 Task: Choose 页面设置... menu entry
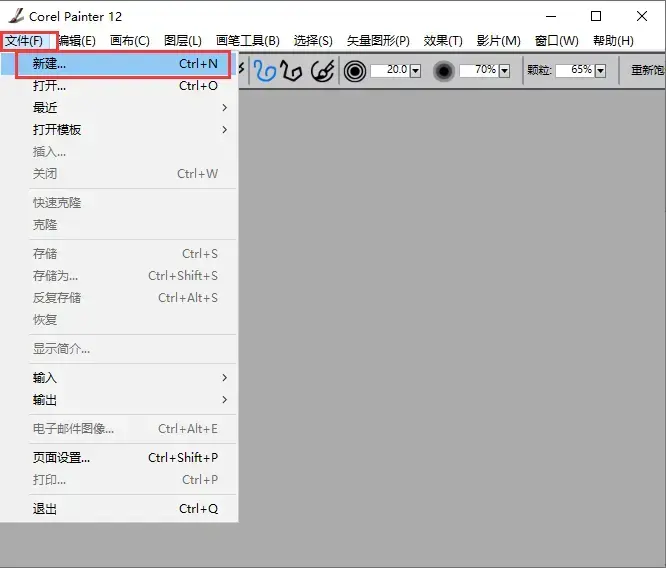point(119,458)
